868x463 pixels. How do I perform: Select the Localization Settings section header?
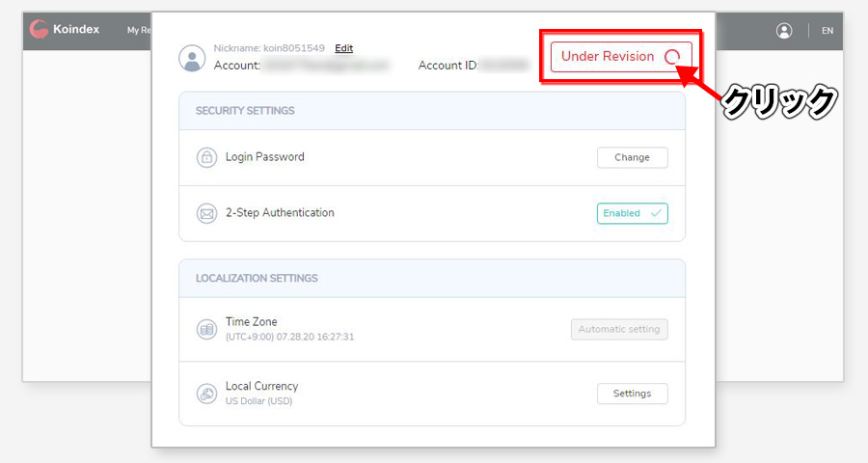(x=257, y=279)
